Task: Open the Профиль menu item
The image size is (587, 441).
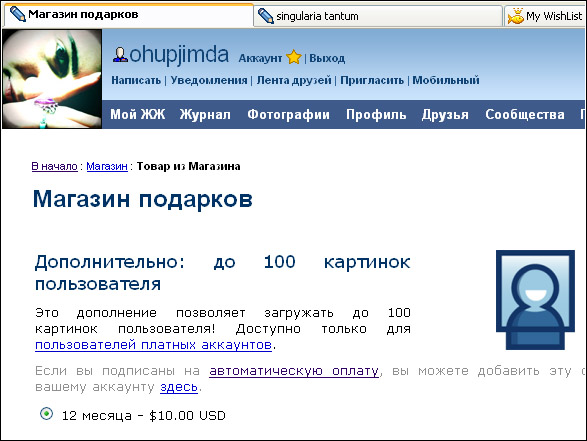Action: 376,114
